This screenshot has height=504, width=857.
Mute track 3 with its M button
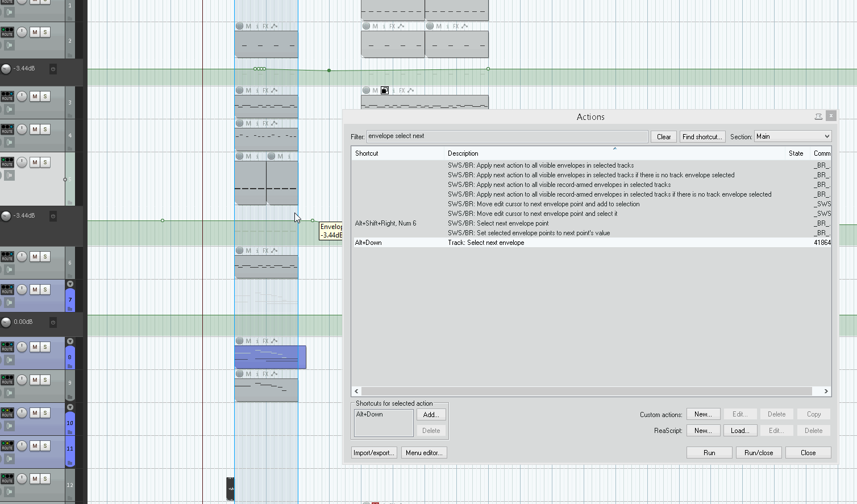coord(35,96)
